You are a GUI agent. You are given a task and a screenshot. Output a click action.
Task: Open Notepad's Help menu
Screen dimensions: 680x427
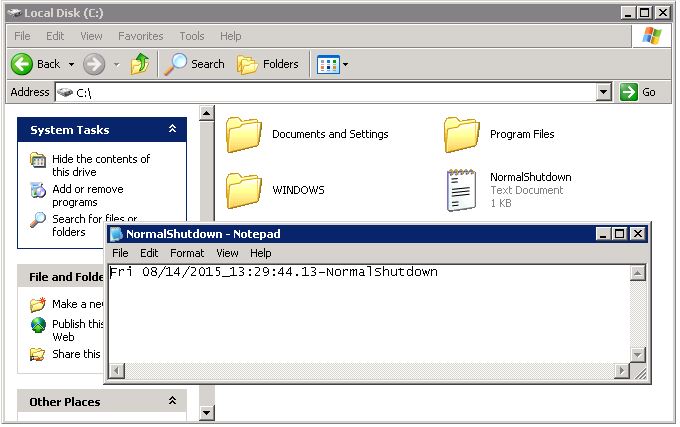[x=261, y=253]
